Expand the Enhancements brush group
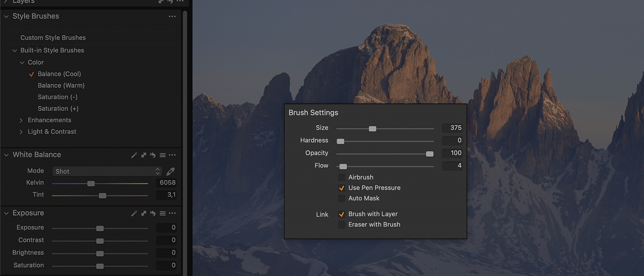Screen dimensions: 644x276 tap(21, 121)
